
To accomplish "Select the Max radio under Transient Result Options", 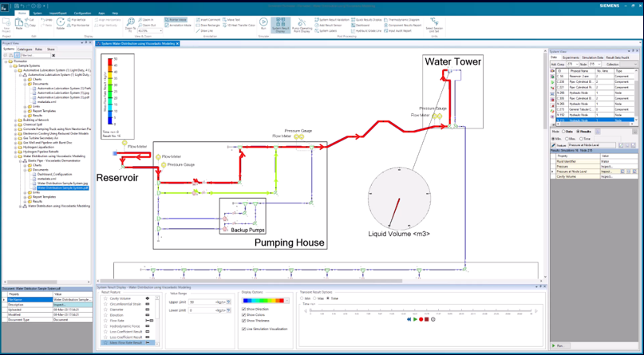I will pos(314,298).
